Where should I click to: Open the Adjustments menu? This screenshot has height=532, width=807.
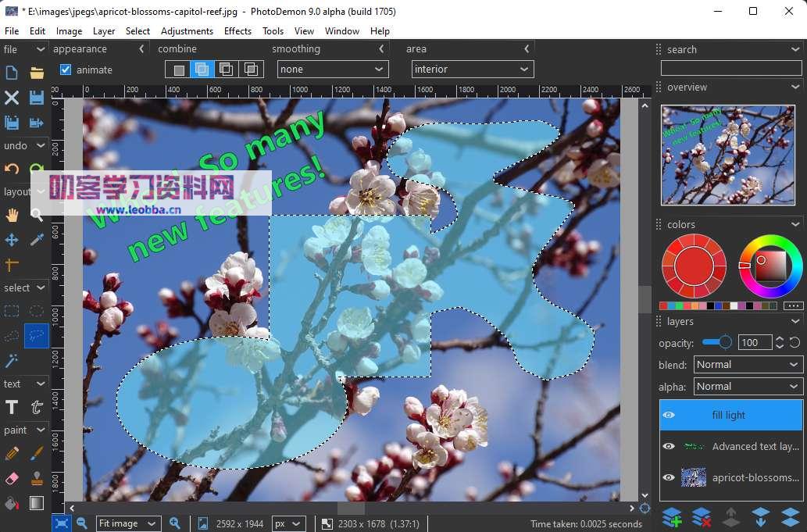(x=187, y=31)
